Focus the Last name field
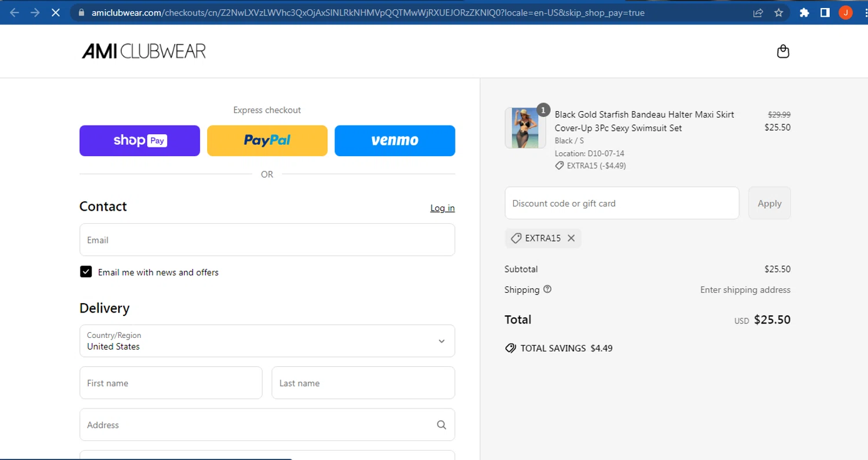Viewport: 868px width, 460px height. pyautogui.click(x=363, y=383)
